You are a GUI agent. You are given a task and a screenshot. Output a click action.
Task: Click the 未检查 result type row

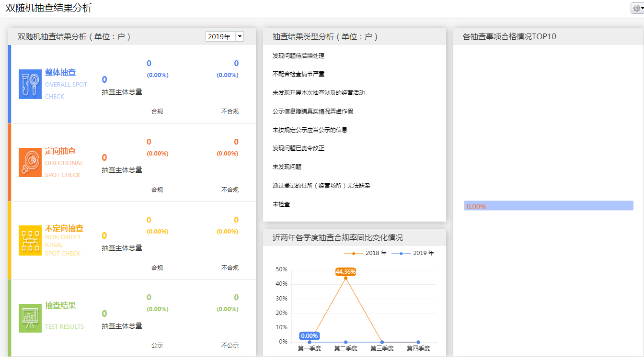pos(281,204)
